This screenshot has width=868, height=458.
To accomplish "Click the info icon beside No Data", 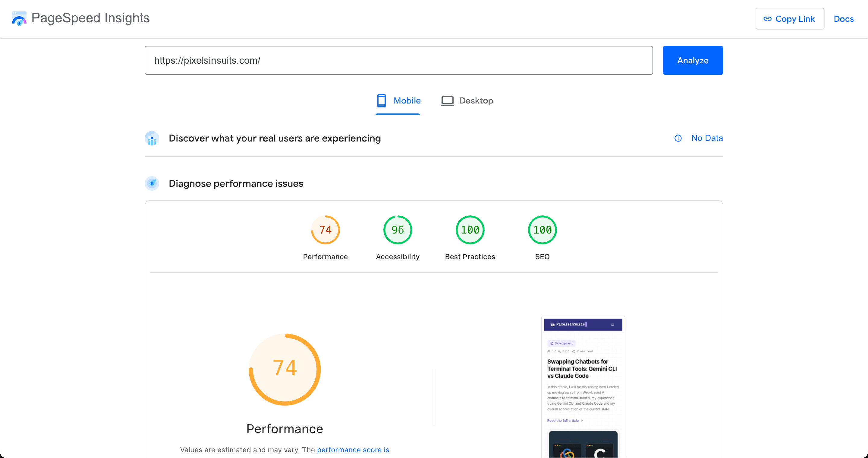I will point(678,138).
